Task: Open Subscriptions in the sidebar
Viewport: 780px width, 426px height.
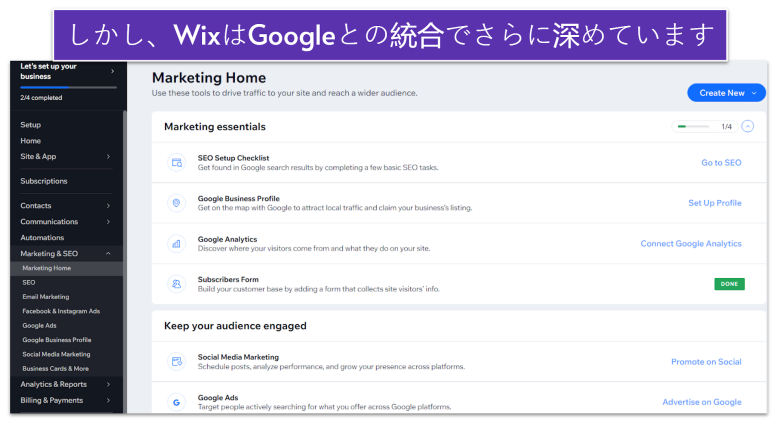Action: click(x=44, y=181)
